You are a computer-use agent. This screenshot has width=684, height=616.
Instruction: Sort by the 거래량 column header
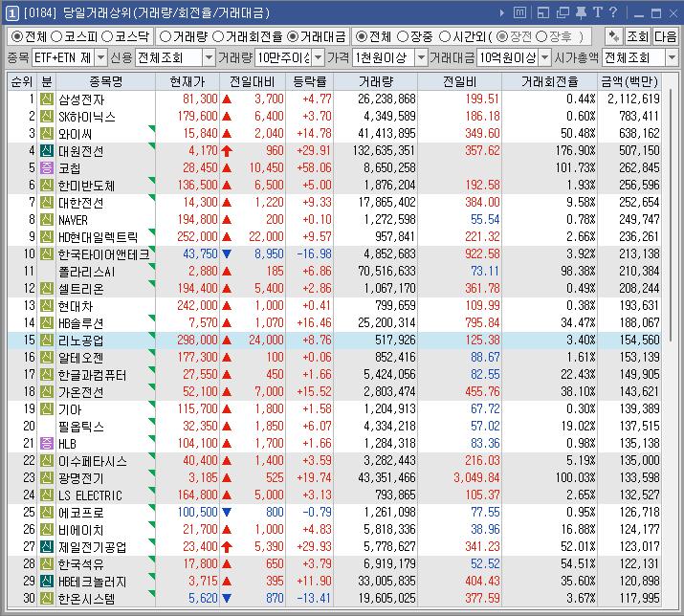click(376, 81)
